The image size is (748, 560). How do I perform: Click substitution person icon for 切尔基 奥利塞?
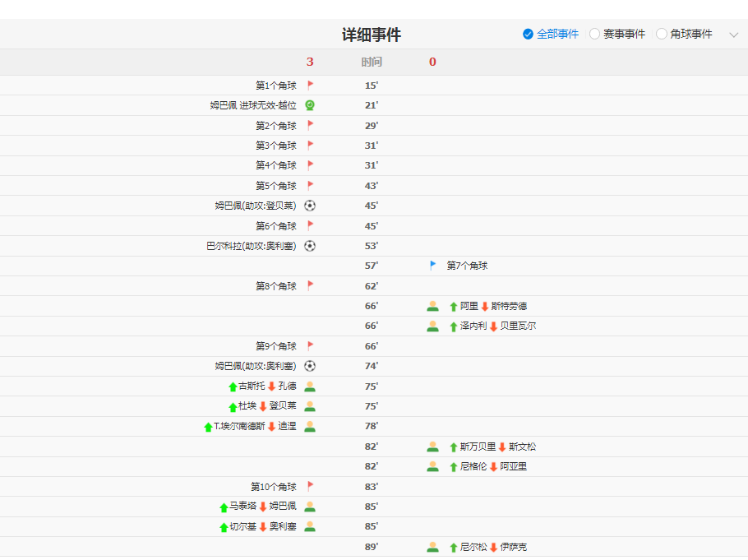[310, 526]
